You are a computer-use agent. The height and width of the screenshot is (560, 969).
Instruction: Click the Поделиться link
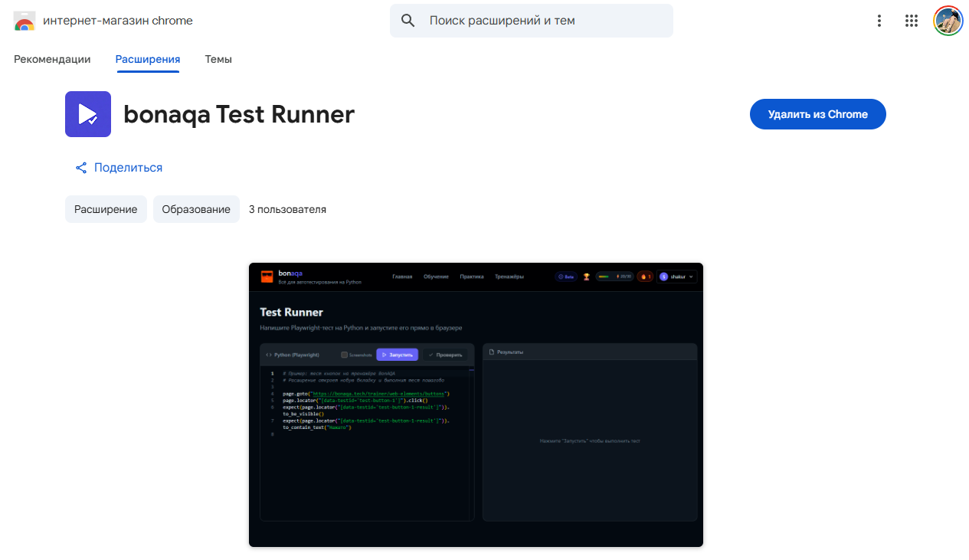pos(128,168)
